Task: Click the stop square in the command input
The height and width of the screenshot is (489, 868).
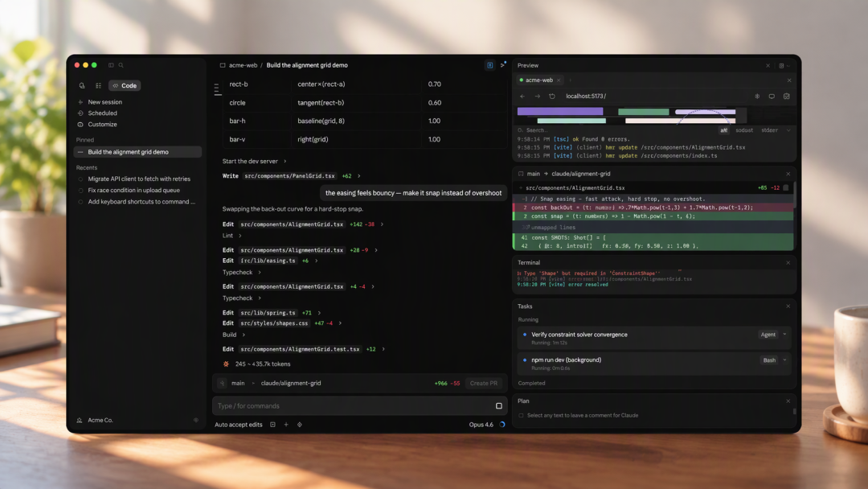Action: pyautogui.click(x=499, y=406)
